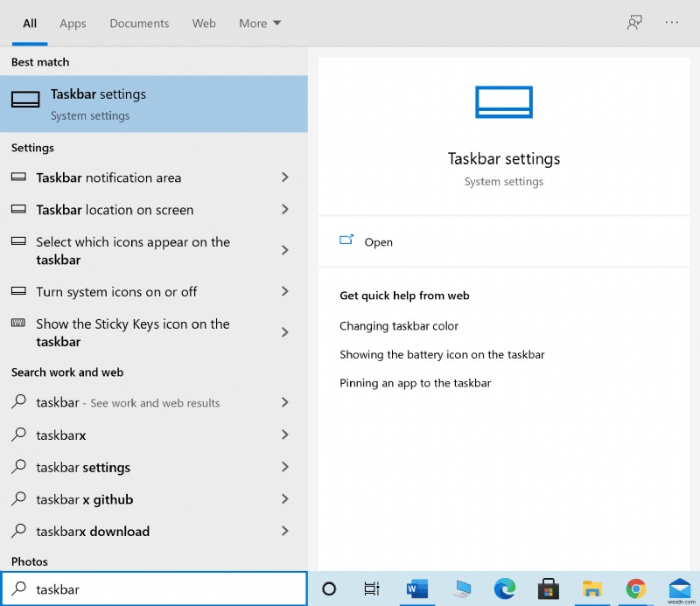Launch Google Chrome from the taskbar
This screenshot has width=700, height=606.
[636, 589]
